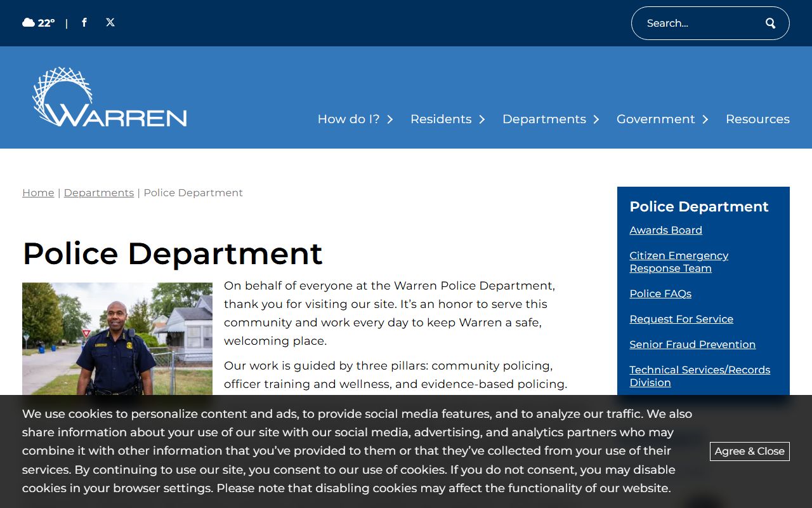This screenshot has width=812, height=508.
Task: Follow the Departments breadcrumb link
Action: [x=99, y=193]
